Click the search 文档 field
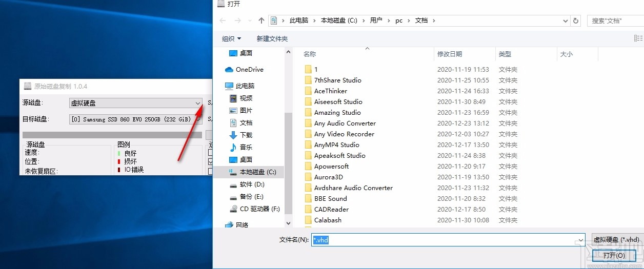The width and height of the screenshot is (644, 269). (615, 20)
